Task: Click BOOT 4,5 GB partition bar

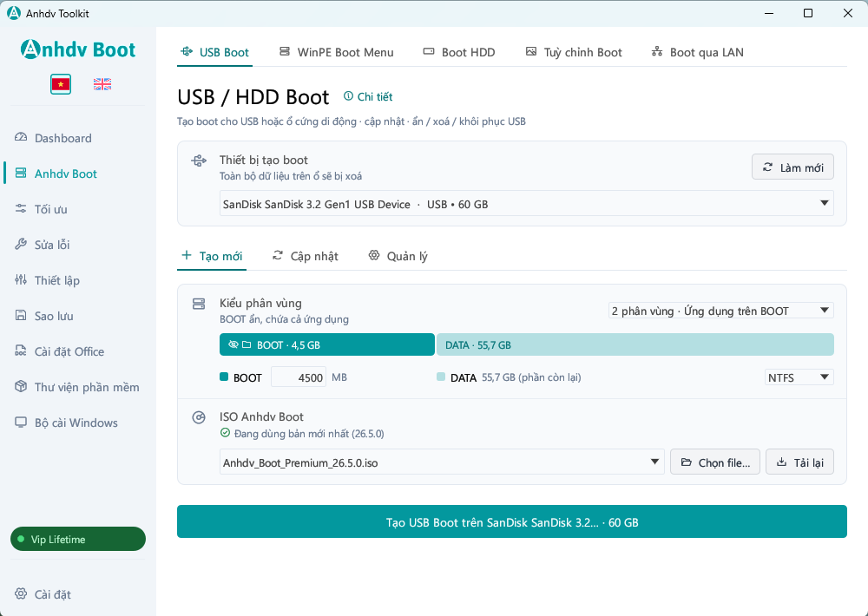Action: 327,344
